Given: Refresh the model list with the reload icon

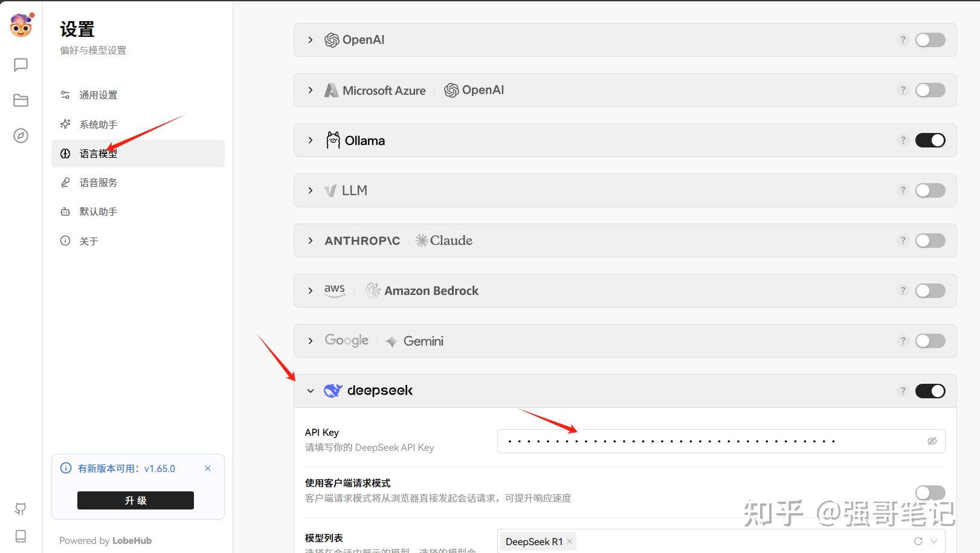Looking at the screenshot, I should [918, 541].
